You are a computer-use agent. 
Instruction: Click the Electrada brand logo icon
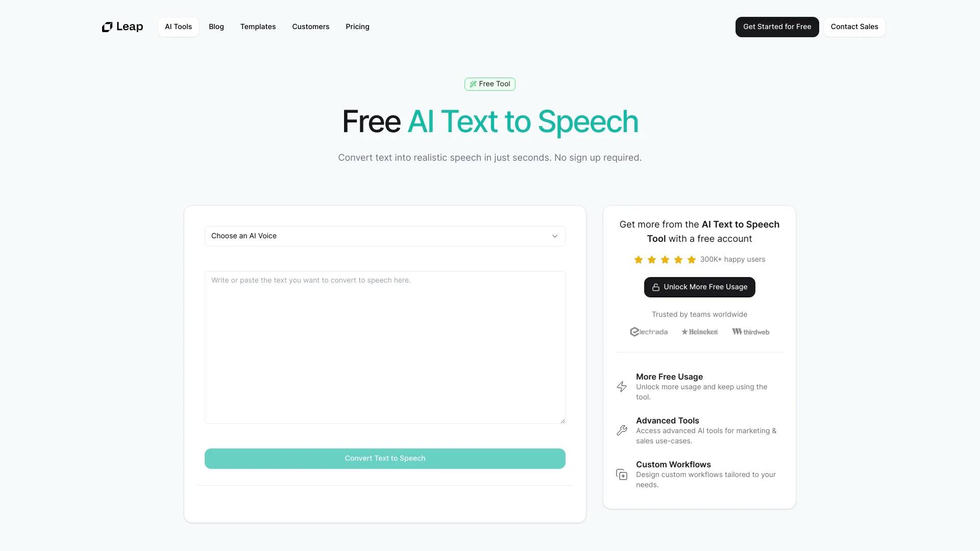pyautogui.click(x=633, y=331)
